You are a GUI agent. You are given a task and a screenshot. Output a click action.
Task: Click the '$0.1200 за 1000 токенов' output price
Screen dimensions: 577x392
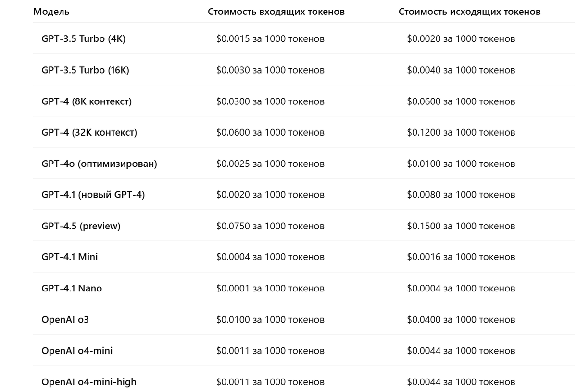pos(461,132)
